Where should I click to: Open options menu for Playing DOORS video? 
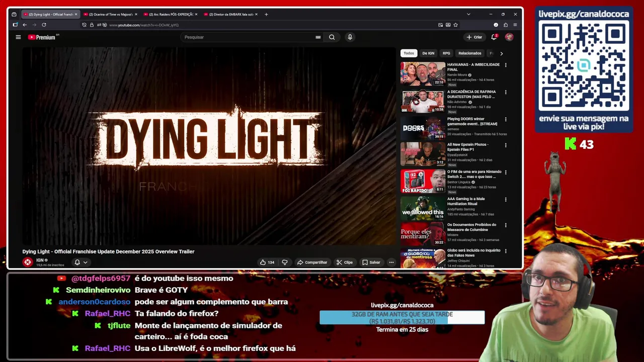[x=506, y=119]
